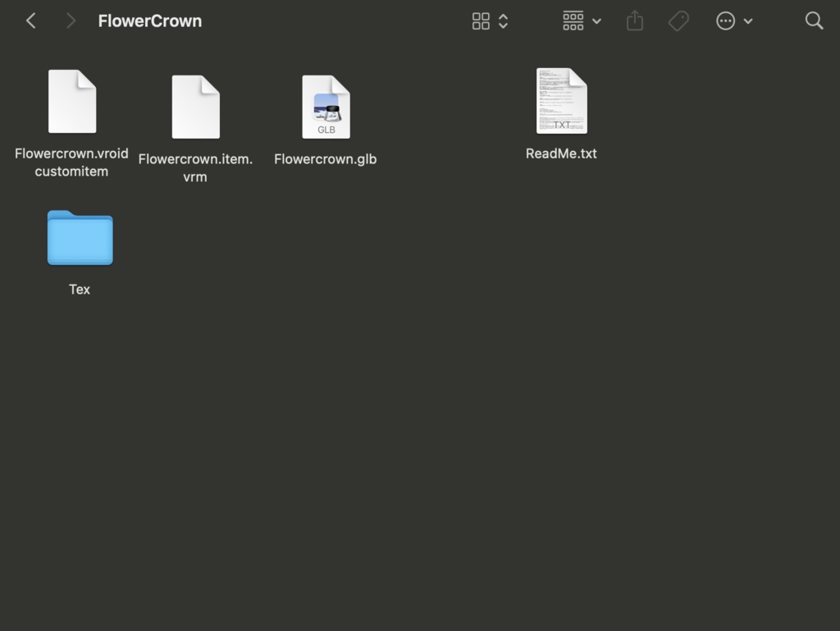840x631 pixels.
Task: Select the Flowercrown.vroidcustomitem file icon
Action: coord(72,101)
